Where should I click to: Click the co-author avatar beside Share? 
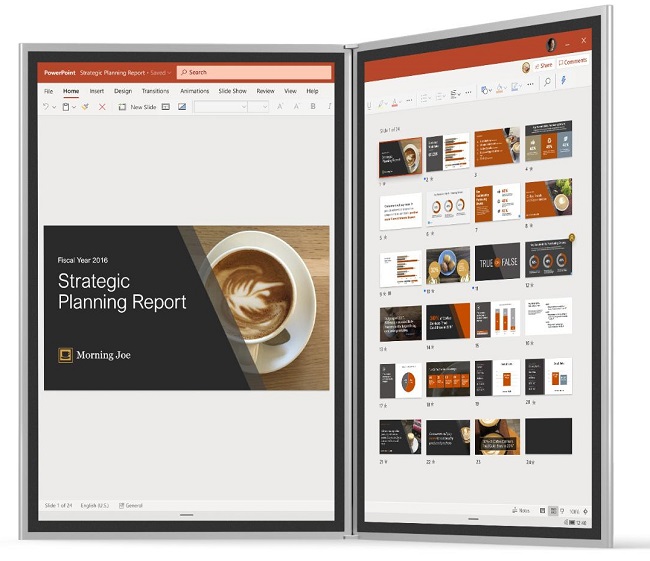(526, 67)
